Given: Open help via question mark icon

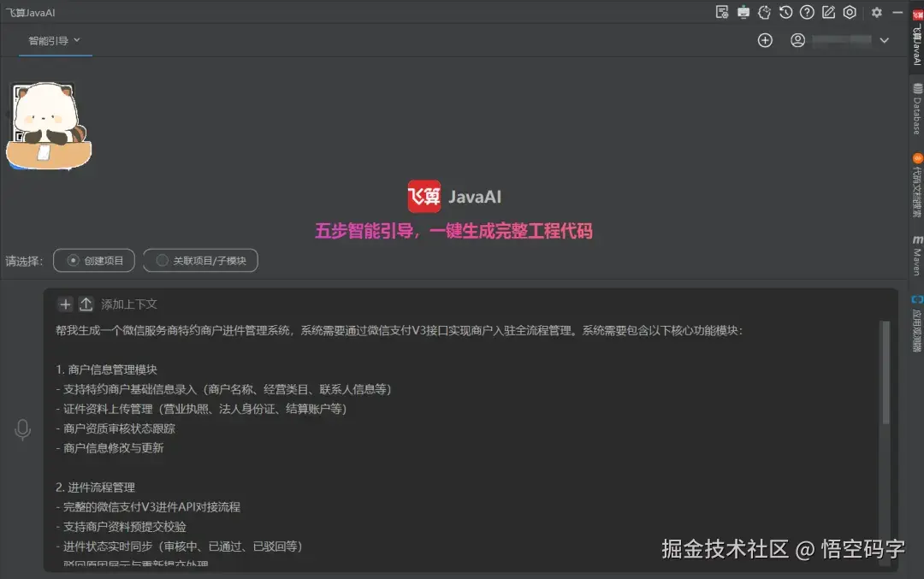Looking at the screenshot, I should click(x=807, y=12).
